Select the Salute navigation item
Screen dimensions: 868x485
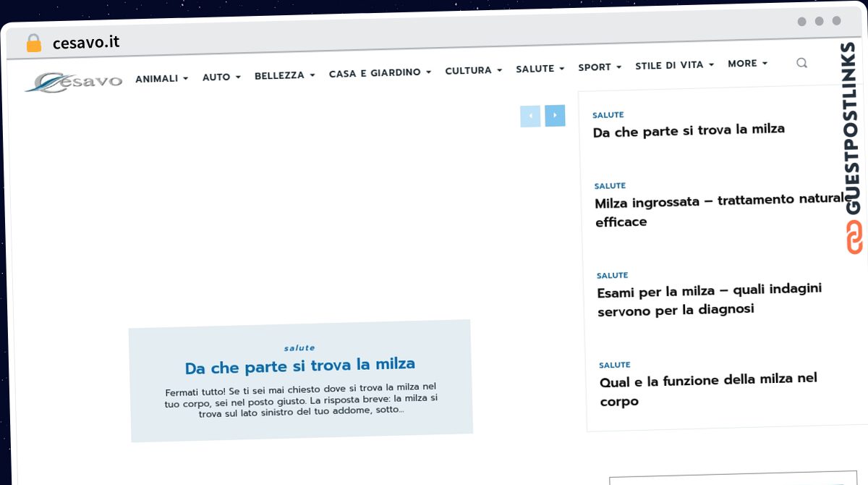(x=540, y=69)
